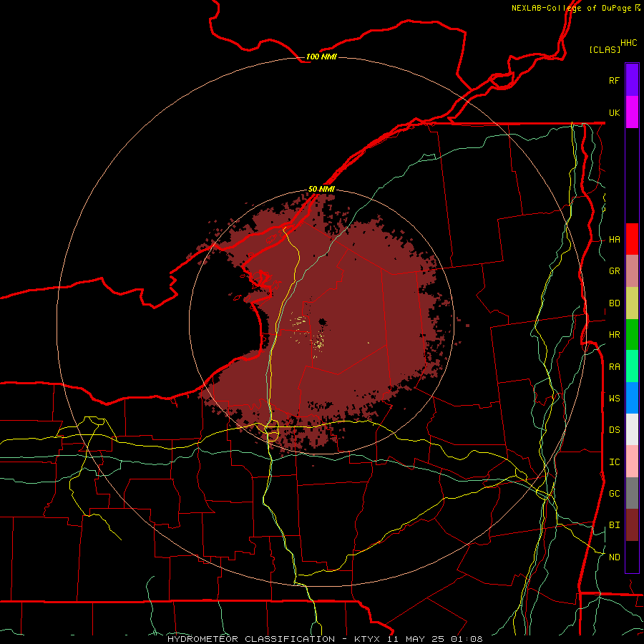644x644 pixels.
Task: Select the BD yellow legend swatch
Action: 632,303
